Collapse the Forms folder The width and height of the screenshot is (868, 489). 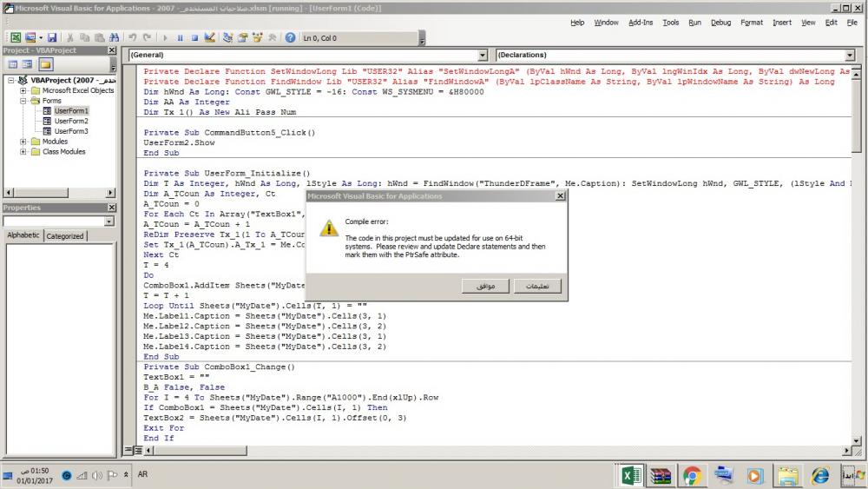(x=23, y=101)
